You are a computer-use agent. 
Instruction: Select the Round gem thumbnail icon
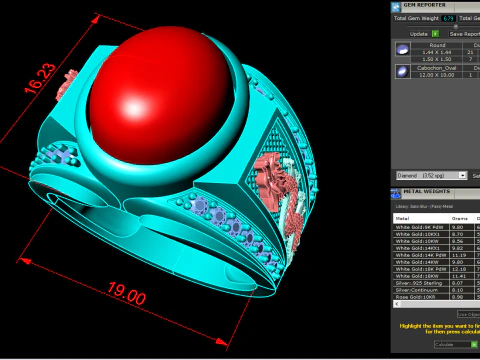(403, 49)
